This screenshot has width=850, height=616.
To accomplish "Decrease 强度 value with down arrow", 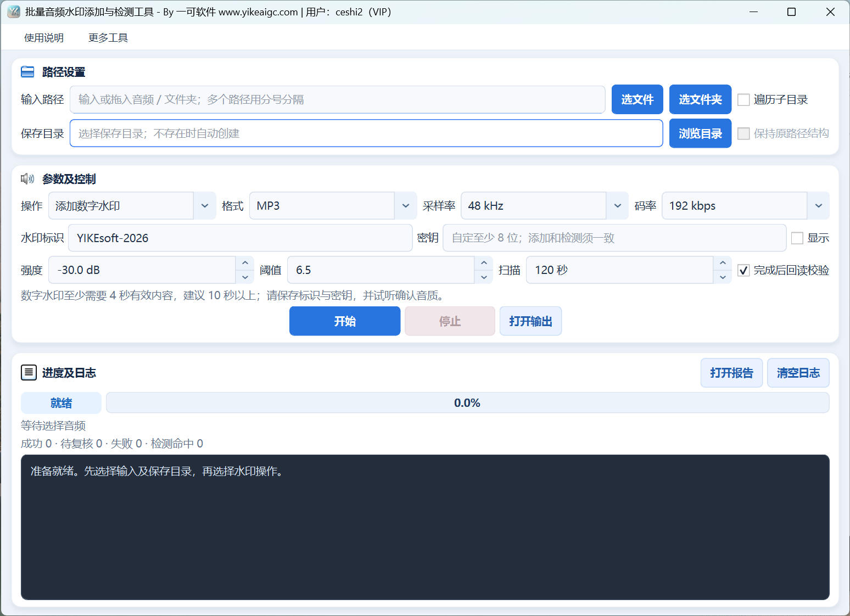I will [x=245, y=277].
